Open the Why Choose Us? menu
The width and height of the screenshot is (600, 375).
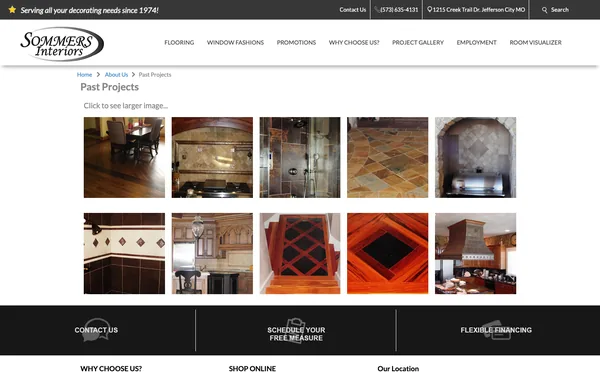[354, 42]
